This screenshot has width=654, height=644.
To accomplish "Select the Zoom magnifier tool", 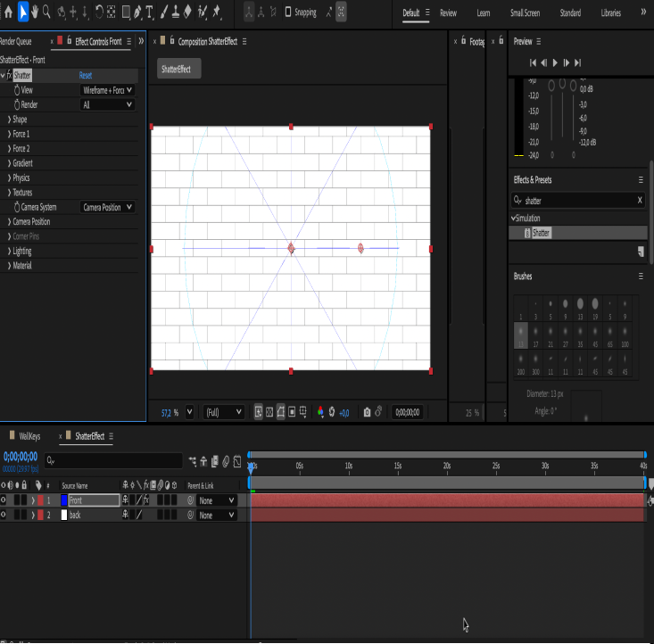I will [47, 12].
